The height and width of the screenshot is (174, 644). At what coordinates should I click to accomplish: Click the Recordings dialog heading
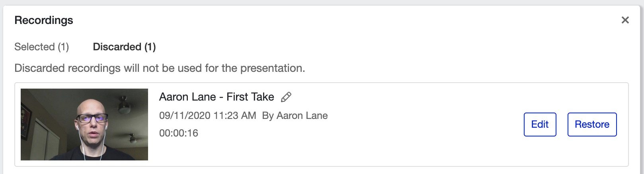tap(44, 20)
